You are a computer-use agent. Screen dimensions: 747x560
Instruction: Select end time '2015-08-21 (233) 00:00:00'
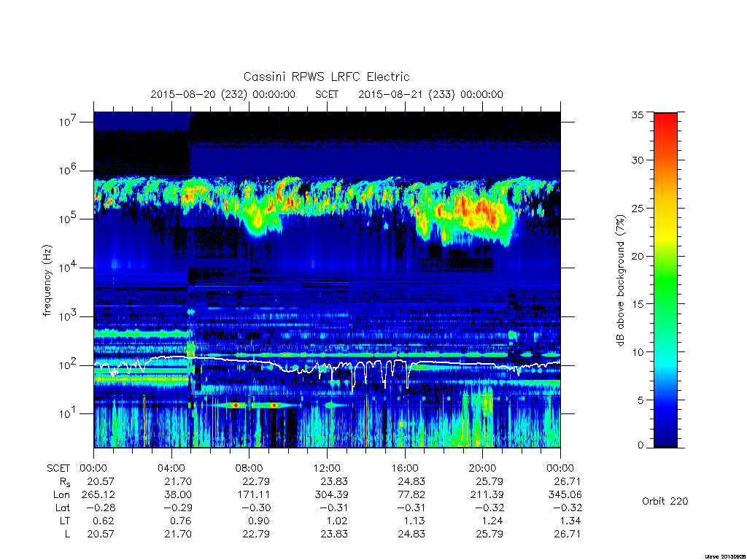(x=430, y=94)
